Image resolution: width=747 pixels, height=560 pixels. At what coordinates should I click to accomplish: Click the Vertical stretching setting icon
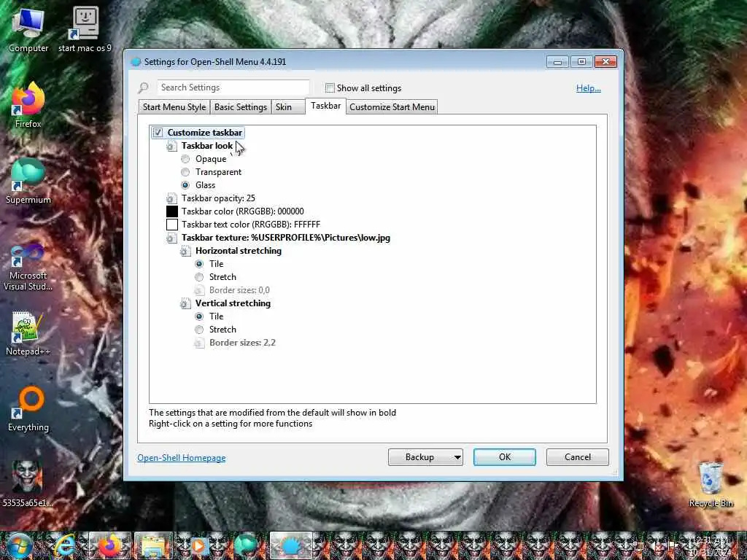tap(185, 303)
